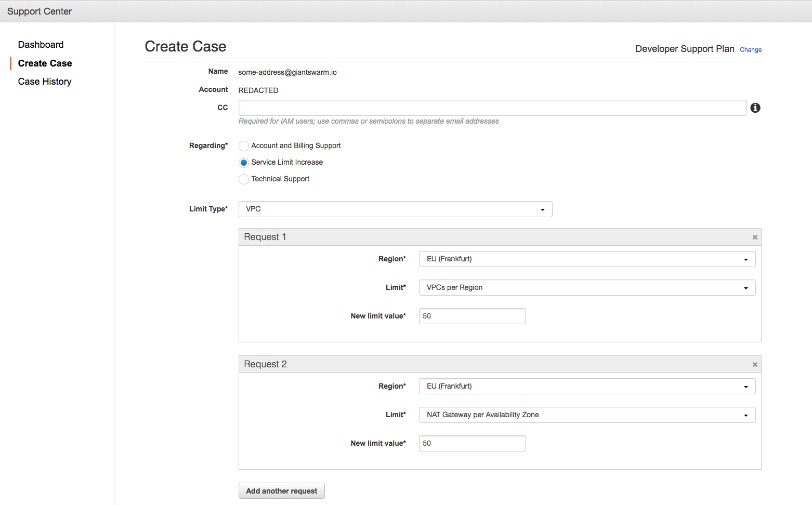Screen dimensions: 812x505
Task: Click the Change link for the support plan
Action: coord(751,49)
